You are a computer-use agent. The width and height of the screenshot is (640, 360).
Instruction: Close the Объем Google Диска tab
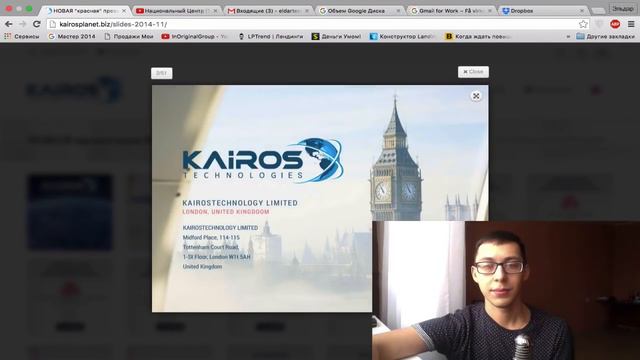coord(398,11)
